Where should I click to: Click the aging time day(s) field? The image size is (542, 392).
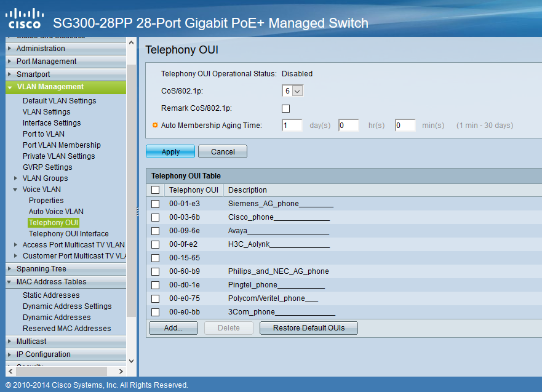(292, 125)
